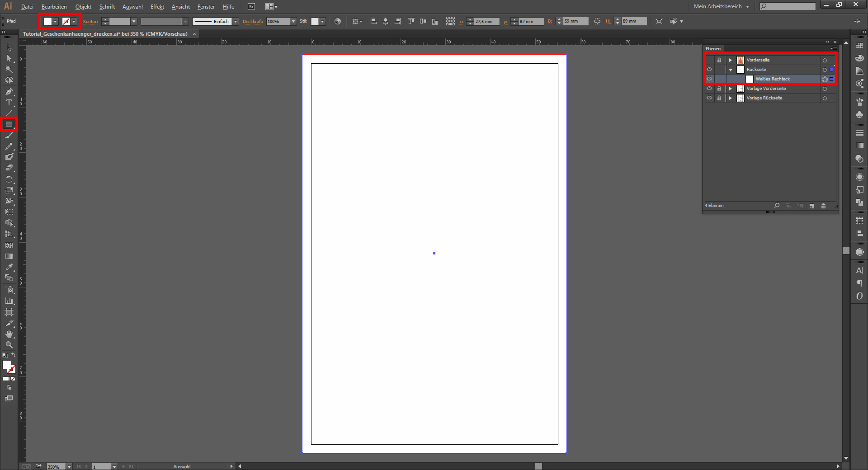Image resolution: width=868 pixels, height=470 pixels.
Task: Select the Pen tool
Action: (x=9, y=92)
